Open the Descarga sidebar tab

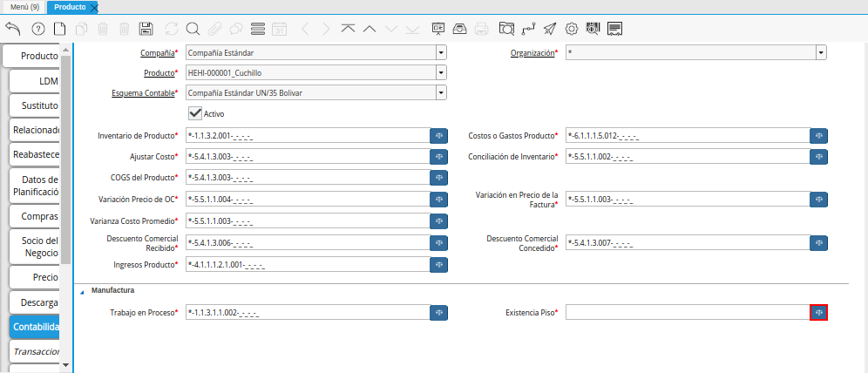pos(34,302)
